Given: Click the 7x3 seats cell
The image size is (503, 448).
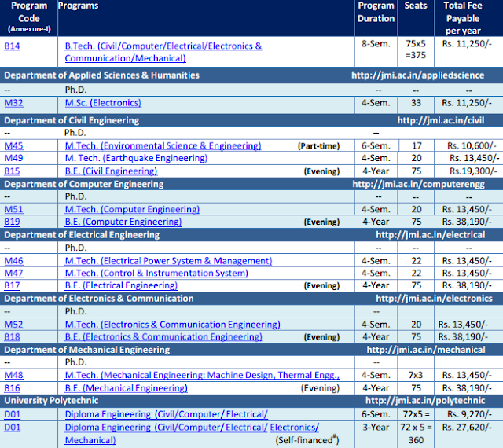Looking at the screenshot, I should (x=416, y=375).
